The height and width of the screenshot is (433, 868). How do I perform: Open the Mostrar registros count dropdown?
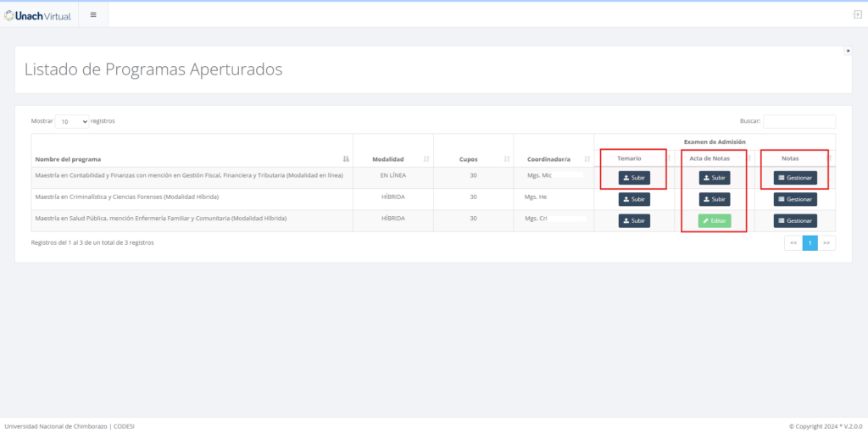(72, 121)
